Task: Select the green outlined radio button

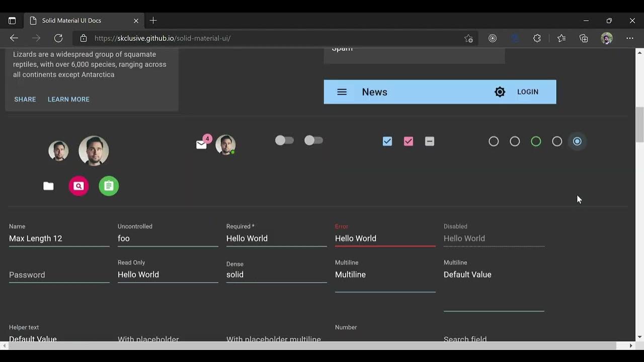Action: pos(536,141)
